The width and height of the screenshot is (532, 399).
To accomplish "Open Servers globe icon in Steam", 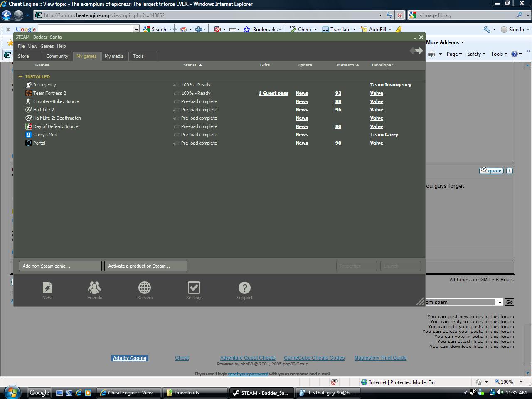I will click(145, 291).
